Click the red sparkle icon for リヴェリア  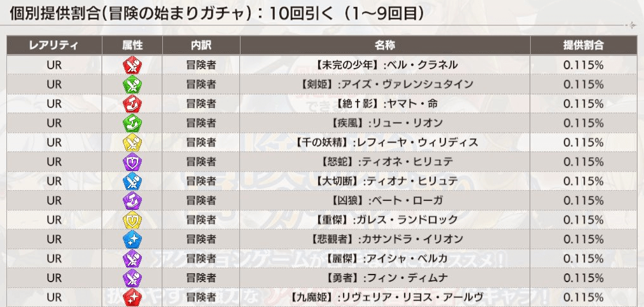132,297
